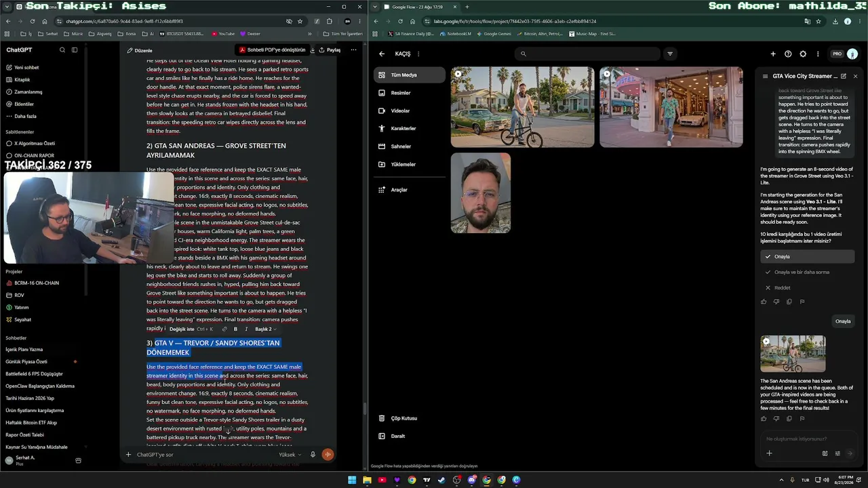Open ChatGPT conversation more options menu

point(353,50)
